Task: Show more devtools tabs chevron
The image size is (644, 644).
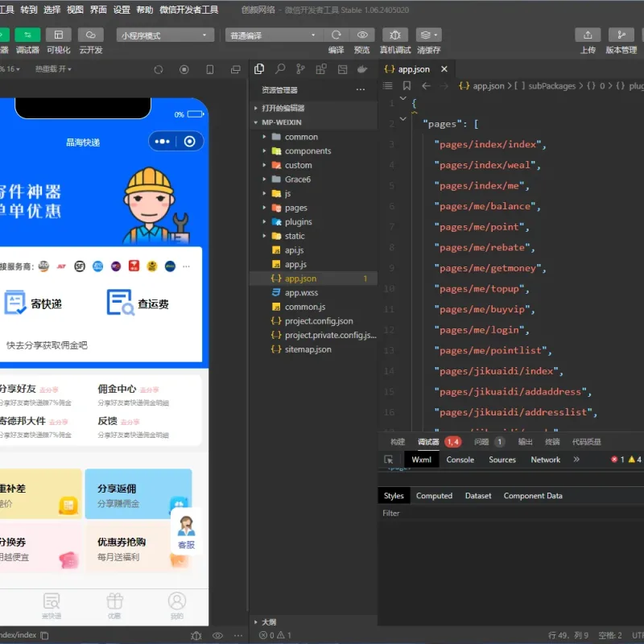Action: pyautogui.click(x=576, y=460)
